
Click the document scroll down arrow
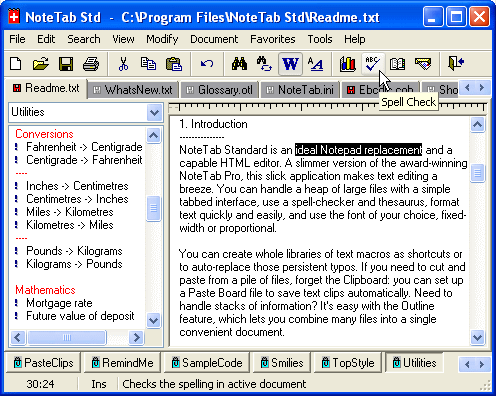click(x=477, y=337)
